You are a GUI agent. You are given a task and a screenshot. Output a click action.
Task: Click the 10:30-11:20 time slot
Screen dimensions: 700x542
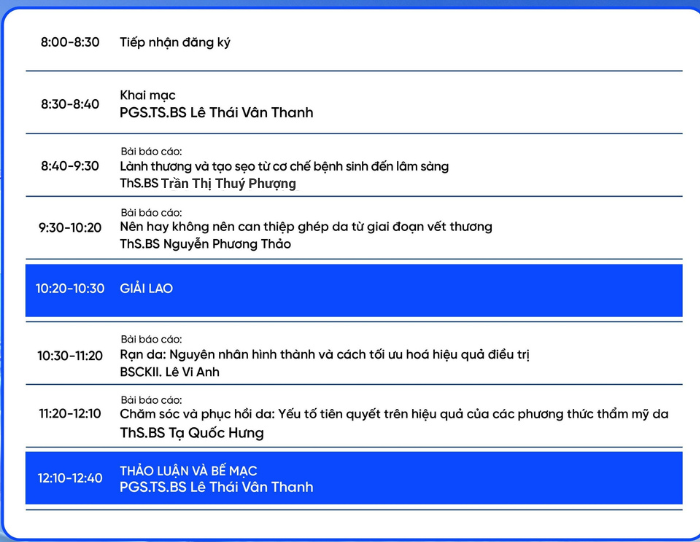click(x=70, y=355)
